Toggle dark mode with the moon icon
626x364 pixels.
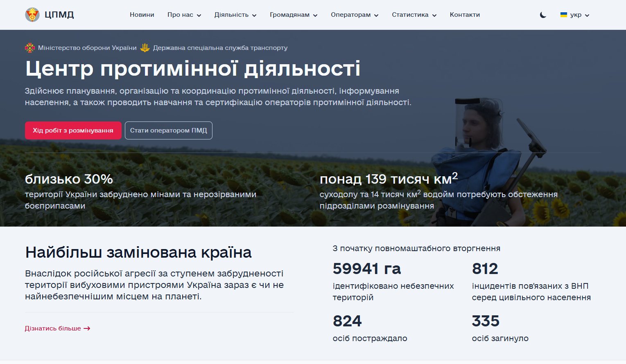[x=543, y=15]
